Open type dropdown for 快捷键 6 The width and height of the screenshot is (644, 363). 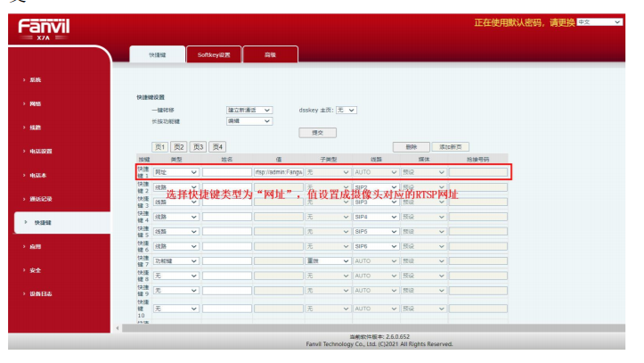tap(175, 247)
